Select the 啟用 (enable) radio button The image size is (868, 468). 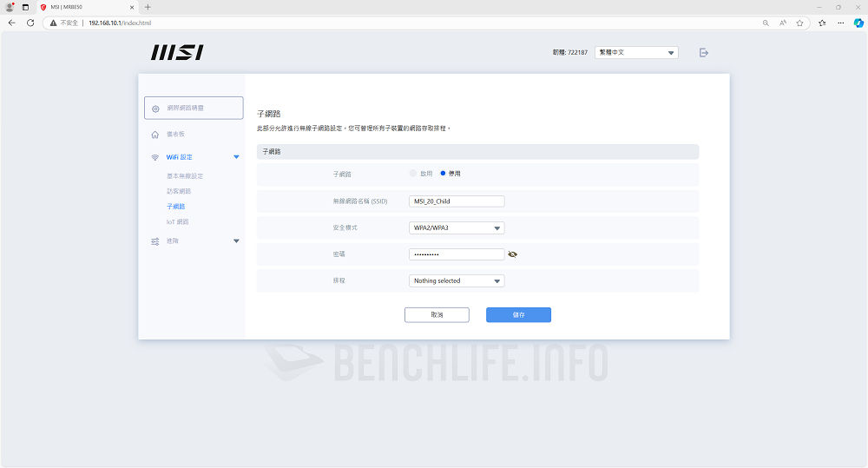pyautogui.click(x=413, y=174)
